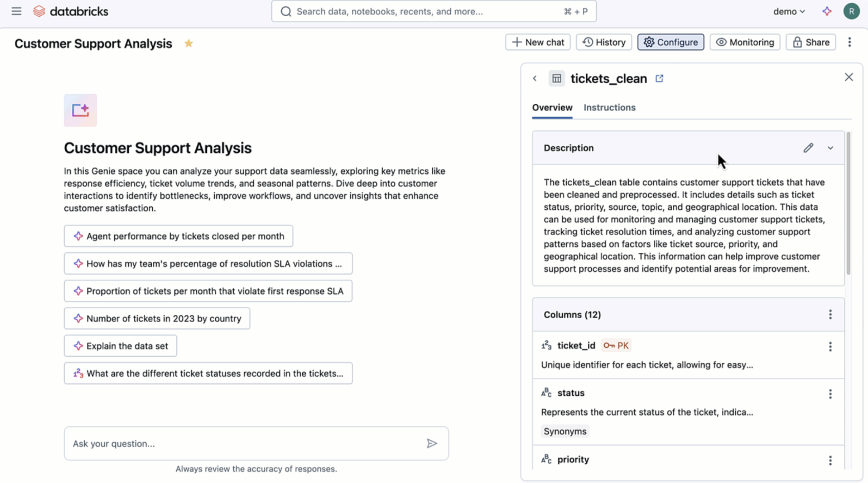Open the user avatar R menu
The height and width of the screenshot is (483, 868).
click(851, 11)
